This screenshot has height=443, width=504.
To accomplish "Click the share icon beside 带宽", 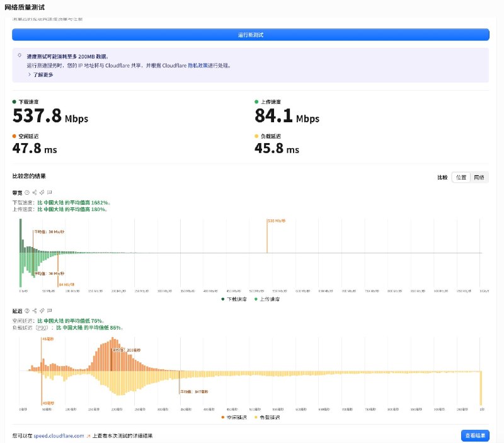I will pyautogui.click(x=35, y=193).
